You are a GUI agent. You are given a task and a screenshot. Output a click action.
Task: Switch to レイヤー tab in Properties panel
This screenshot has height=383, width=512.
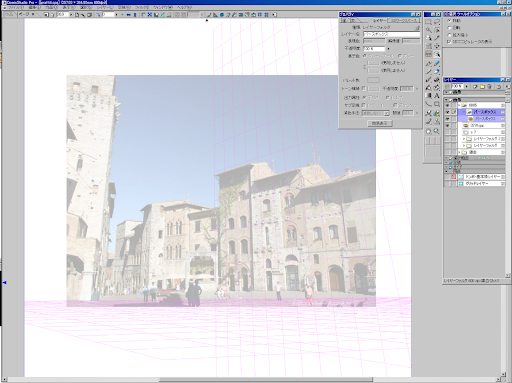379,21
